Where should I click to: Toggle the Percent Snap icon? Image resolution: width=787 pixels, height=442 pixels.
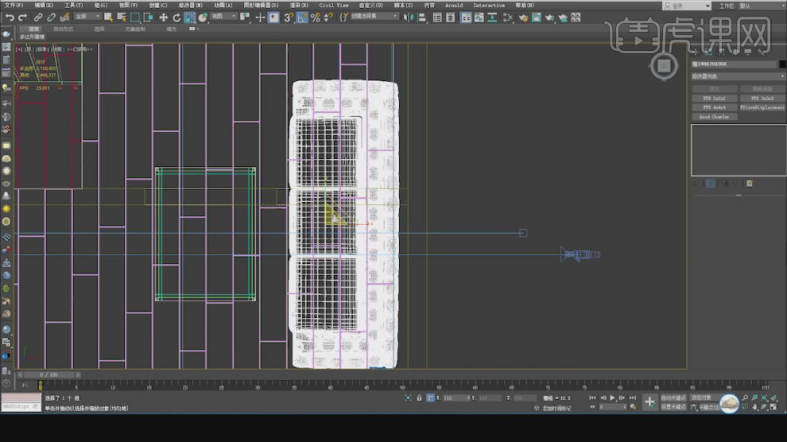(x=314, y=17)
